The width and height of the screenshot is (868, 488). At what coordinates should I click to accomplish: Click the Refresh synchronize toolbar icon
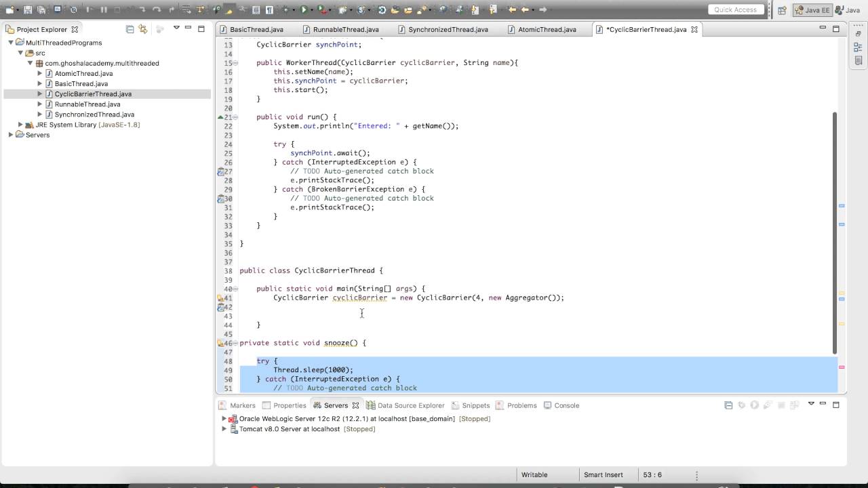pos(382,9)
